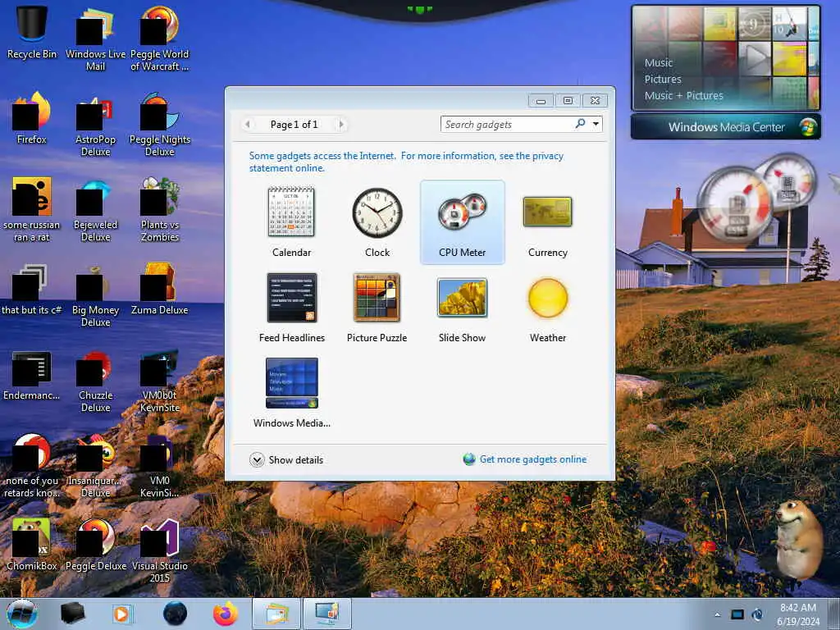Image resolution: width=840 pixels, height=630 pixels.
Task: Click the 'Page 1 of 1' text
Action: click(294, 125)
